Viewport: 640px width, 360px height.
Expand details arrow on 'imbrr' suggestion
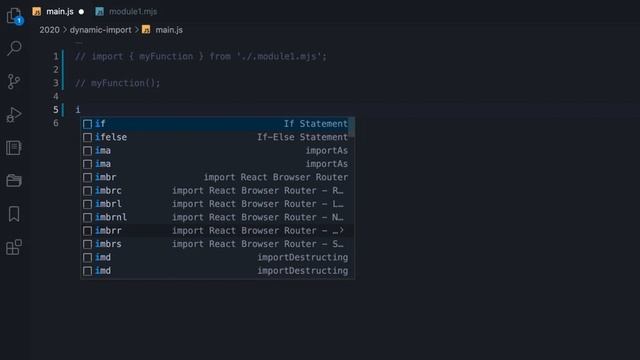(x=341, y=231)
